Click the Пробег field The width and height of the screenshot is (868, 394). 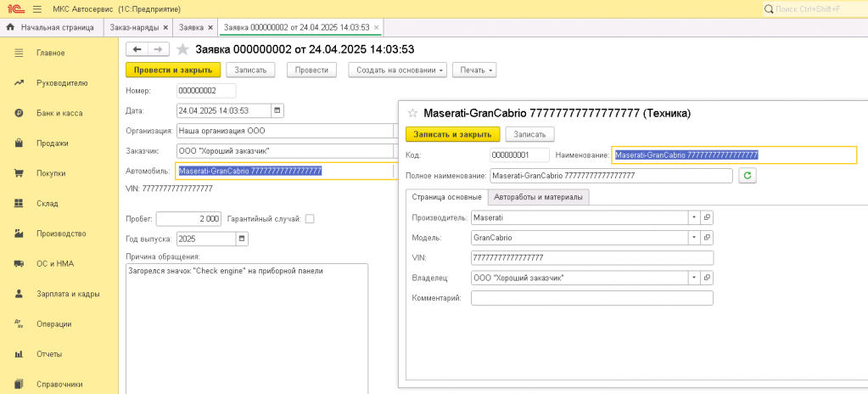[x=188, y=219]
